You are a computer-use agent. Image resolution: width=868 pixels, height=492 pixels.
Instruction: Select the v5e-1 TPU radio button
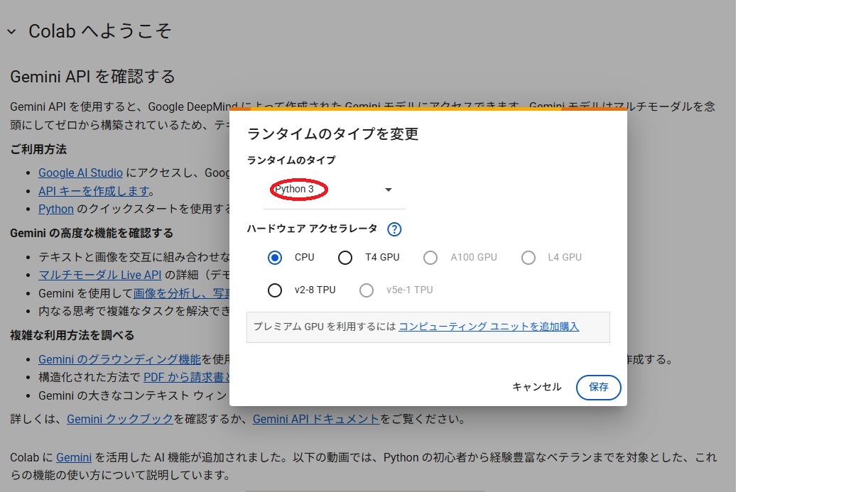click(367, 290)
